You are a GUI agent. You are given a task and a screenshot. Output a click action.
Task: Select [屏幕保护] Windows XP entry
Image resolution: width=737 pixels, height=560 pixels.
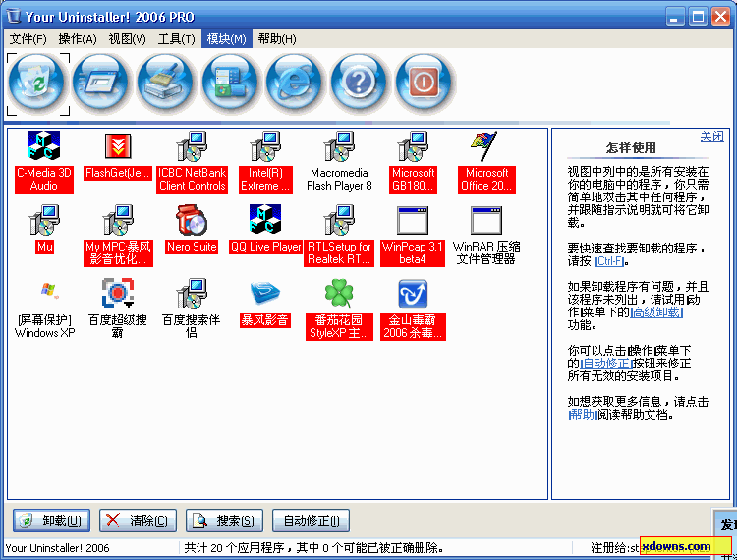(x=44, y=309)
